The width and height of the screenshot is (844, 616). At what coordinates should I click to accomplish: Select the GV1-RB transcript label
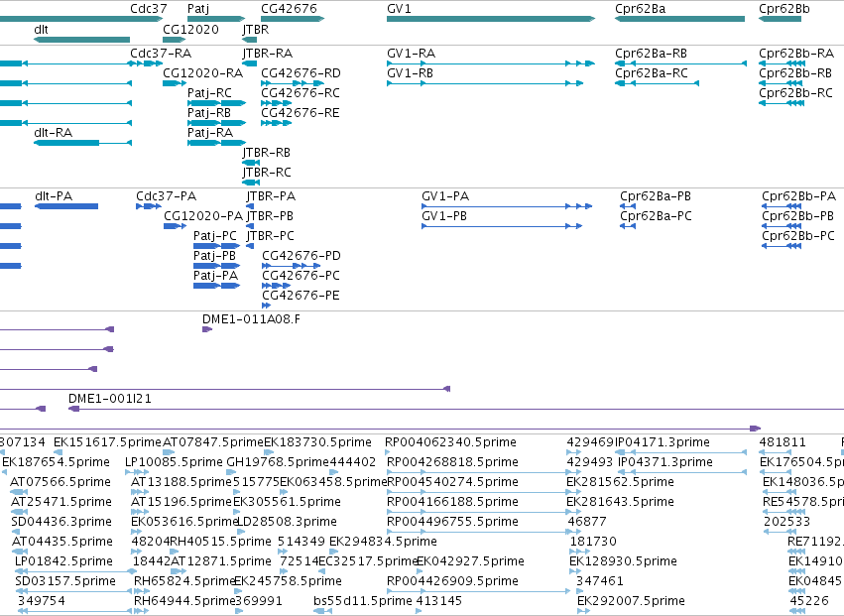(x=411, y=72)
